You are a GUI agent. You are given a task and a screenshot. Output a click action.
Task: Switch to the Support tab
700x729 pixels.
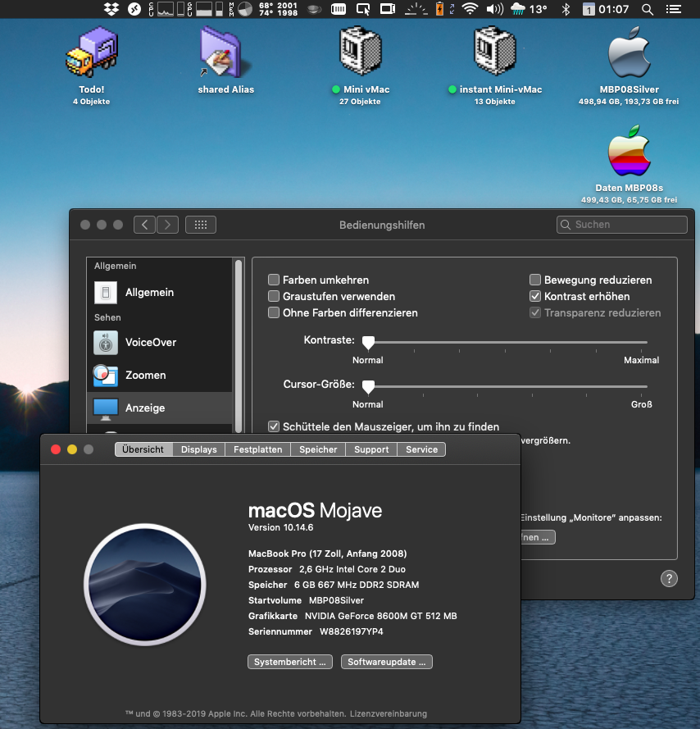point(371,449)
